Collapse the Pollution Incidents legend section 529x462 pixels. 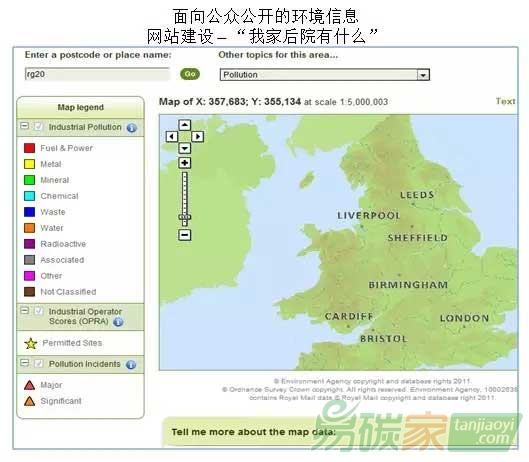click(x=24, y=363)
